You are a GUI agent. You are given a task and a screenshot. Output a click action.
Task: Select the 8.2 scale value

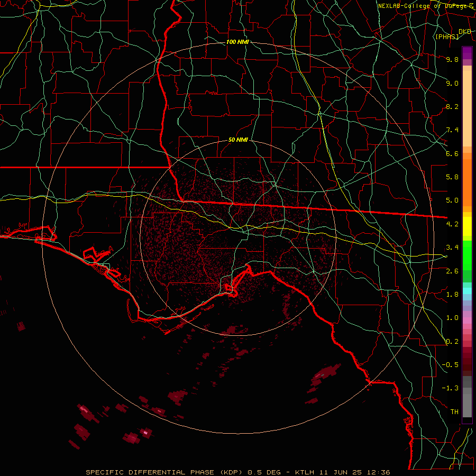(452, 106)
